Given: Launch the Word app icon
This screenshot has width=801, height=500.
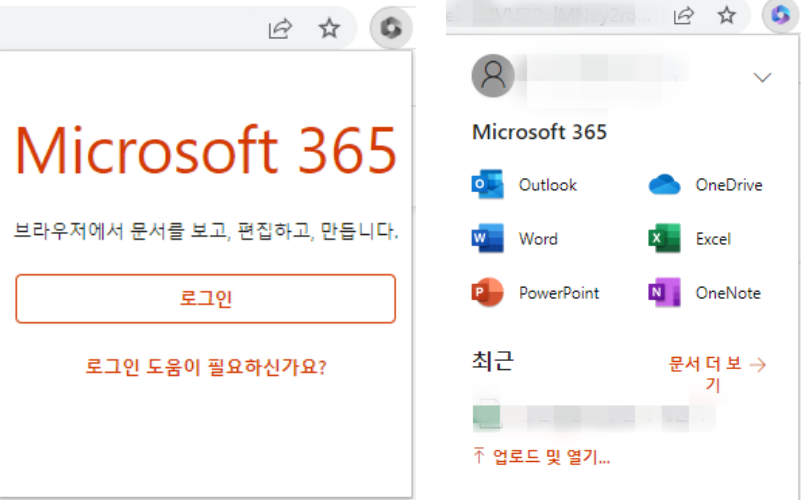Looking at the screenshot, I should point(487,239).
